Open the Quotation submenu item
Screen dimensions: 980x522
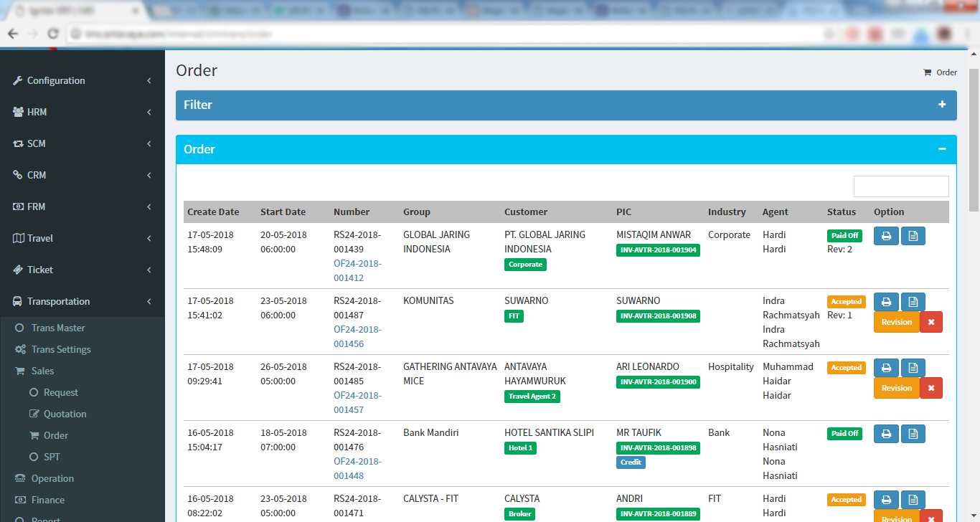tap(65, 414)
